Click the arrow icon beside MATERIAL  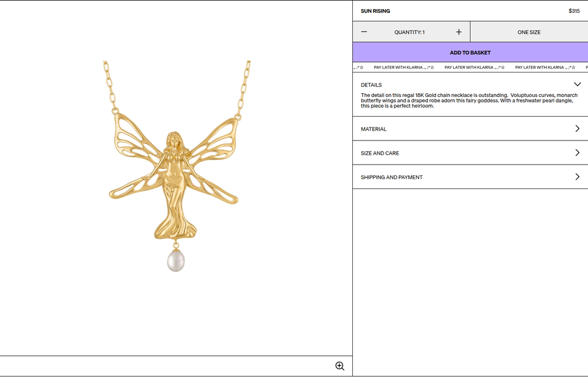coord(578,129)
